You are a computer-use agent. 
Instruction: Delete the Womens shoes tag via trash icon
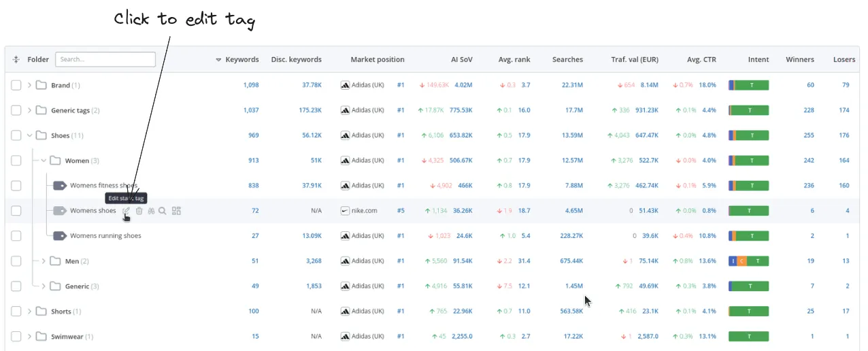click(x=139, y=211)
